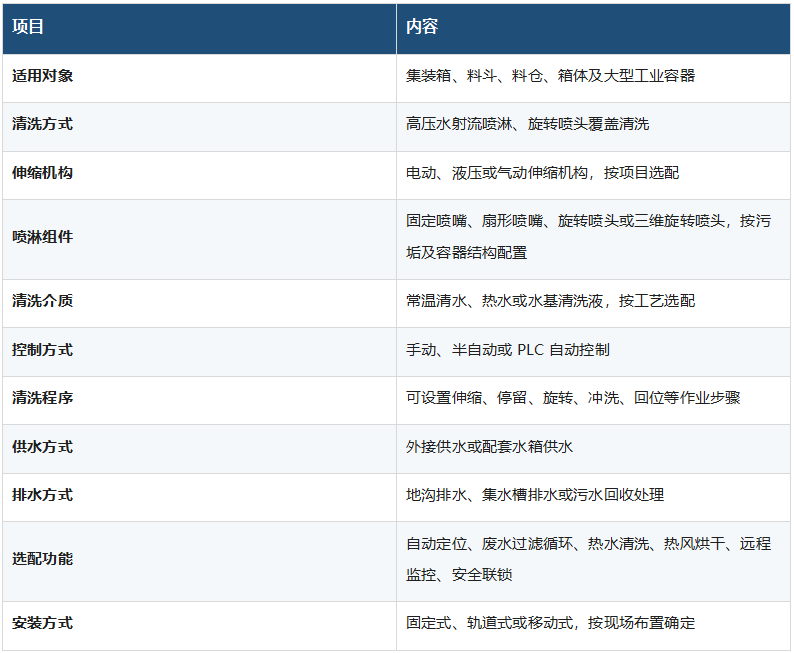
Task: Click the text 常温清水、热水或水基清洗液，按工艺选配
Action: click(x=550, y=301)
